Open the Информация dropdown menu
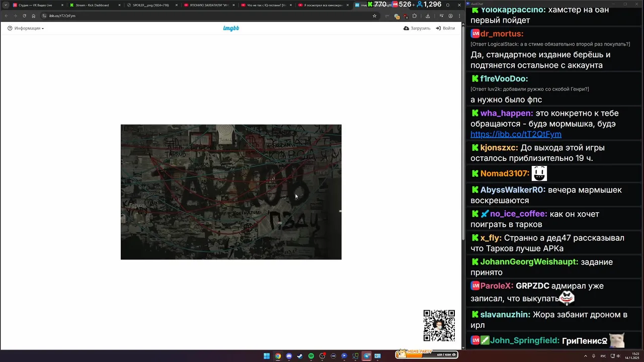 click(x=26, y=28)
